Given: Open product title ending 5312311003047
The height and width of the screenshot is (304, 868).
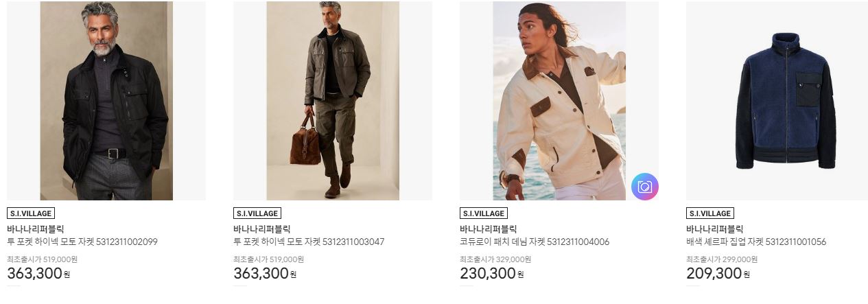Looking at the screenshot, I should 309,242.
